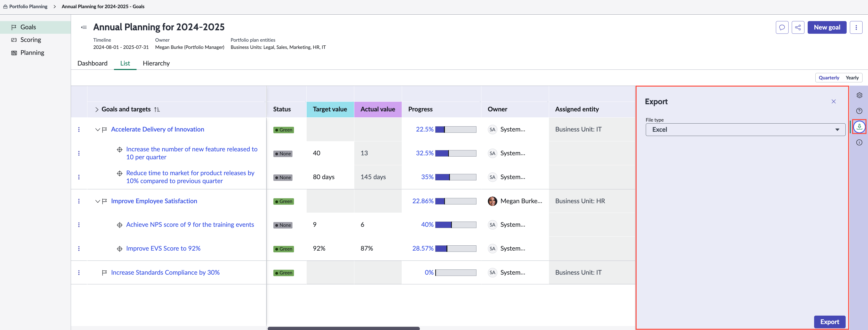Open row menu for Accelerate Delivery of Innovation
The width and height of the screenshot is (868, 330).
(x=79, y=129)
